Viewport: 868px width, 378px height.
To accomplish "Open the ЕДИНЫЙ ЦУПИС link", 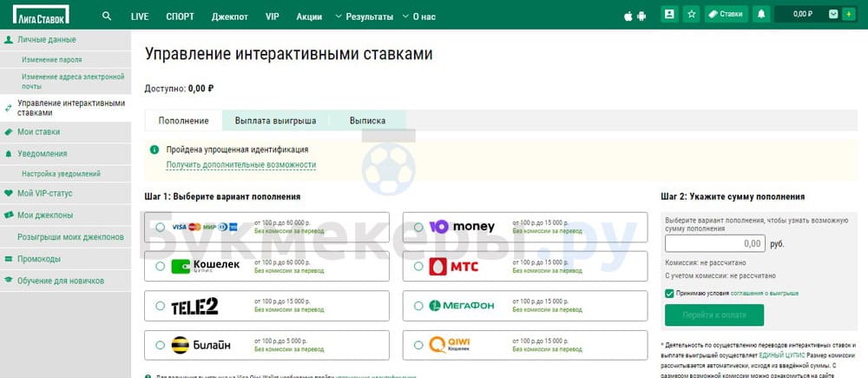I will click(782, 355).
